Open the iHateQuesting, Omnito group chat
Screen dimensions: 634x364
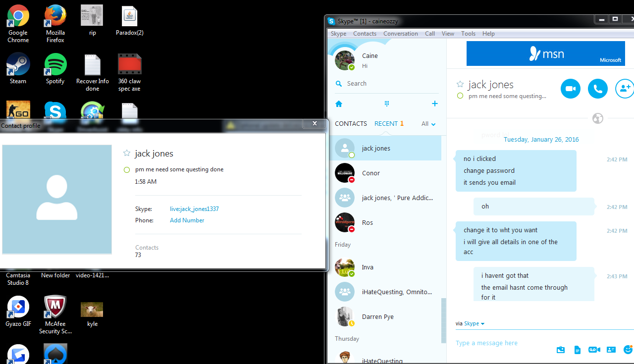pyautogui.click(x=385, y=292)
